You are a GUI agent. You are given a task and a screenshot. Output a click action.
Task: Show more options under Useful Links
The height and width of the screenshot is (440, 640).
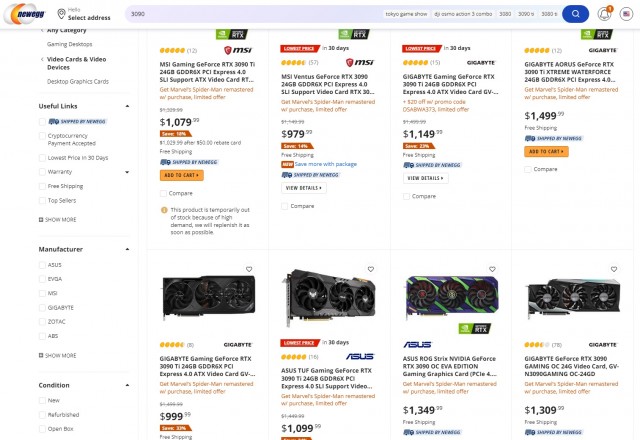click(x=58, y=220)
